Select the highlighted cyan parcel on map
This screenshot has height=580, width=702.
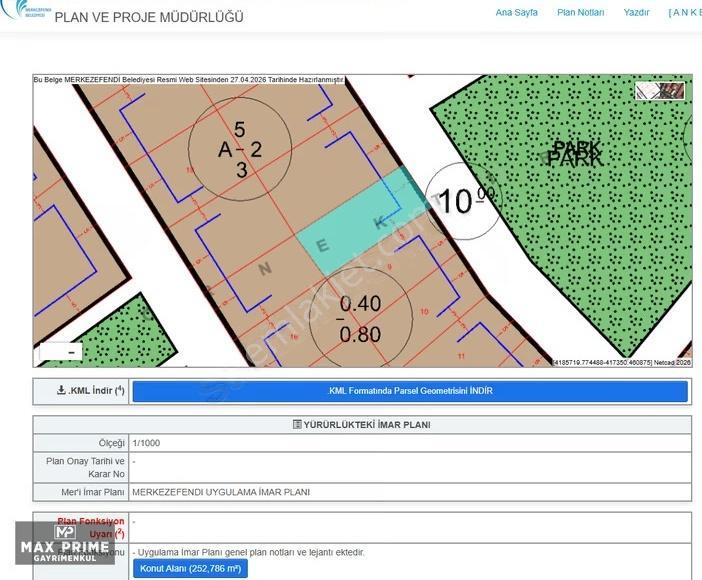click(363, 221)
